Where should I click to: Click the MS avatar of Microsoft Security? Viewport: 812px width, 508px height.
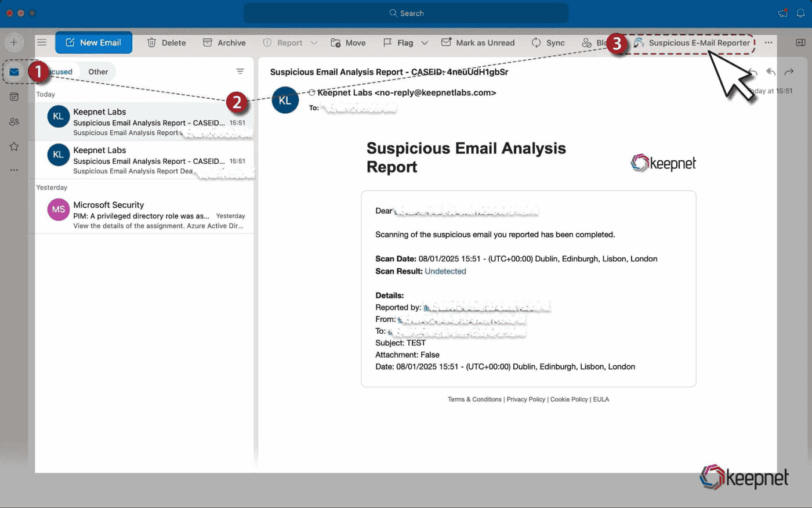59,209
